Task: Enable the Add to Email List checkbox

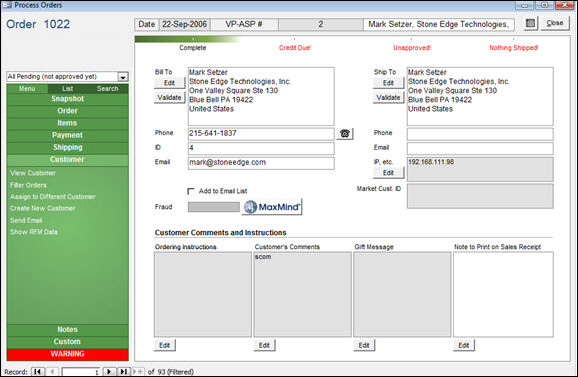Action: point(191,191)
